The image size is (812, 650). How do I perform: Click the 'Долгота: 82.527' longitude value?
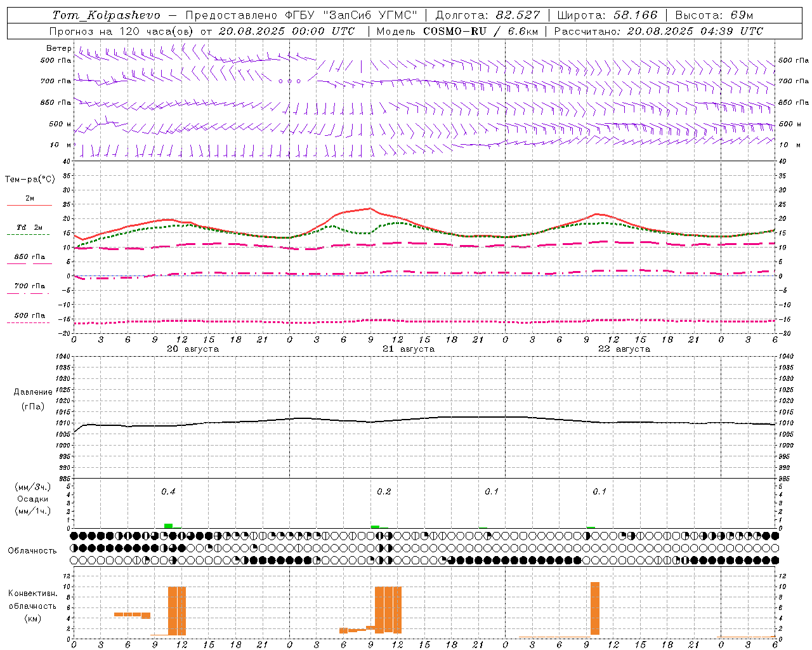[488, 15]
